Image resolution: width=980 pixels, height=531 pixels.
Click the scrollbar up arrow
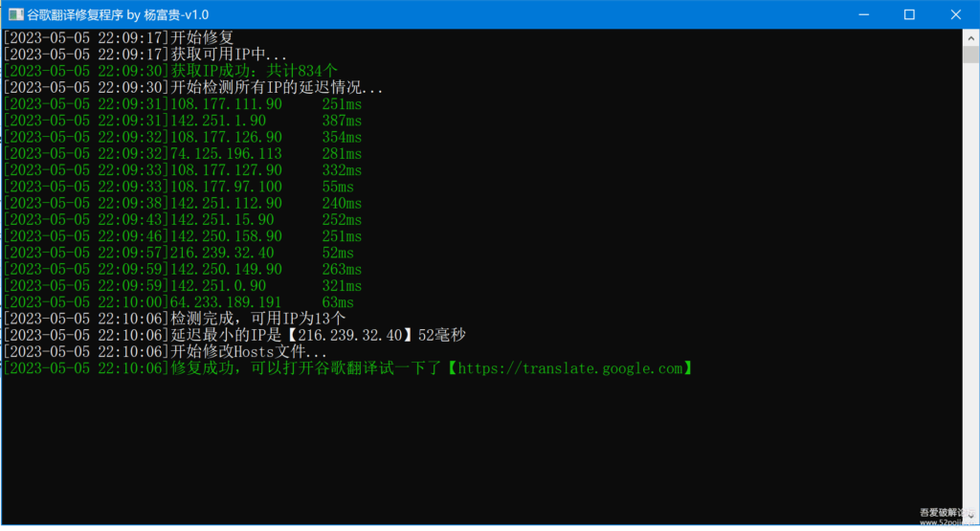pos(971,36)
